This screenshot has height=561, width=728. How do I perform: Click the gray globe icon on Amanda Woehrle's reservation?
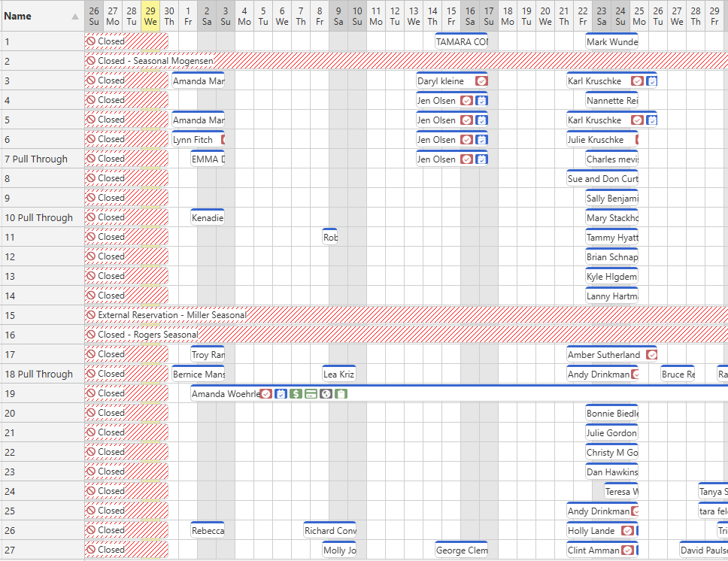tap(326, 394)
